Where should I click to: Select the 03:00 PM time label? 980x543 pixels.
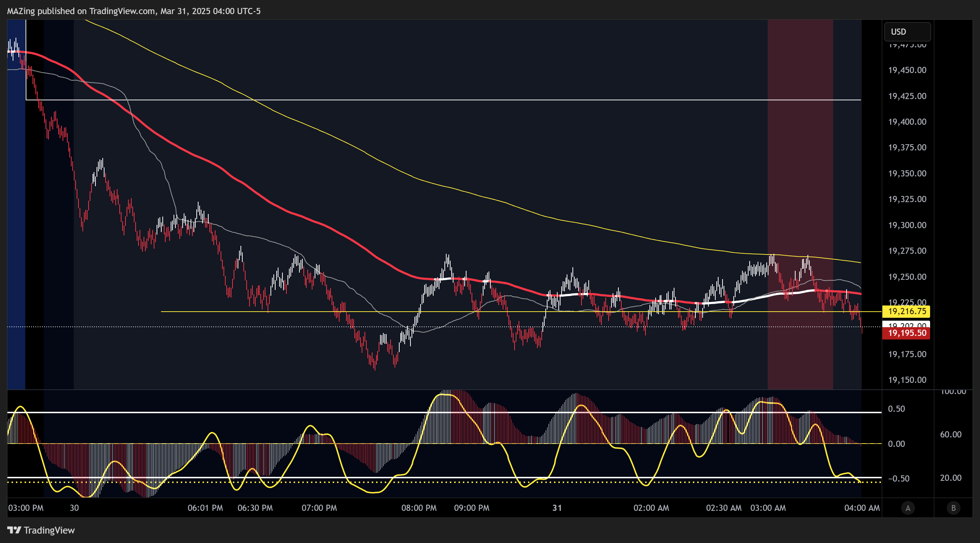(26, 508)
